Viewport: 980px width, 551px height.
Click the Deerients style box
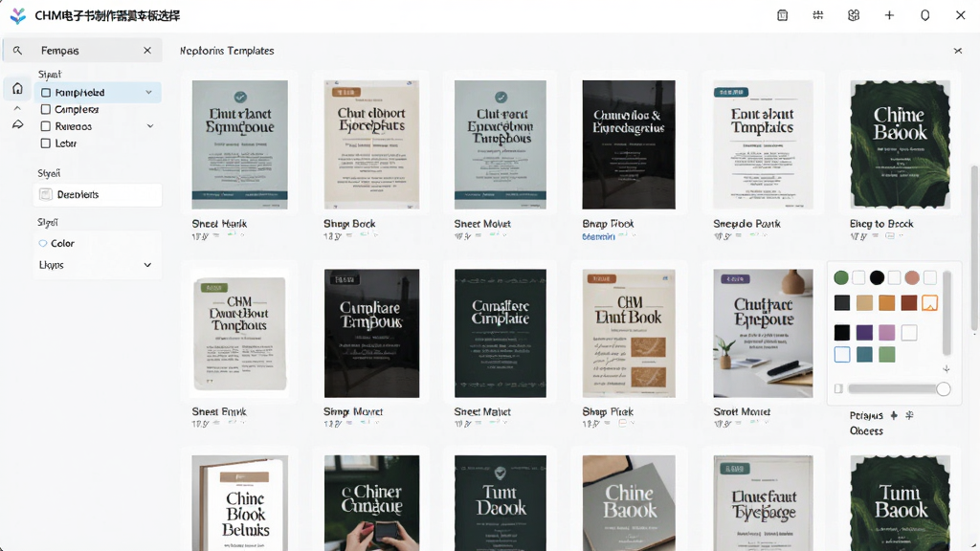pyautogui.click(x=98, y=195)
